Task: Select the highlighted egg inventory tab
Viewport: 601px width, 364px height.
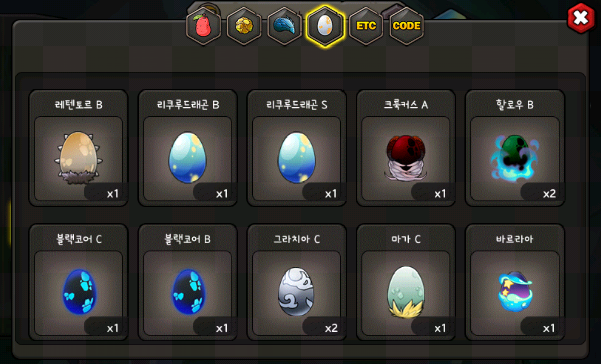Action: tap(325, 26)
